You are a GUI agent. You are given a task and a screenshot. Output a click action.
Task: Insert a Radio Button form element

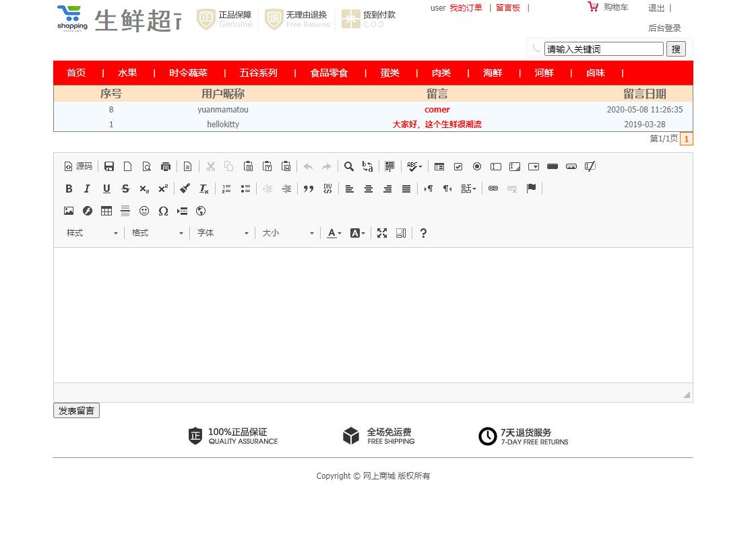coord(477,166)
